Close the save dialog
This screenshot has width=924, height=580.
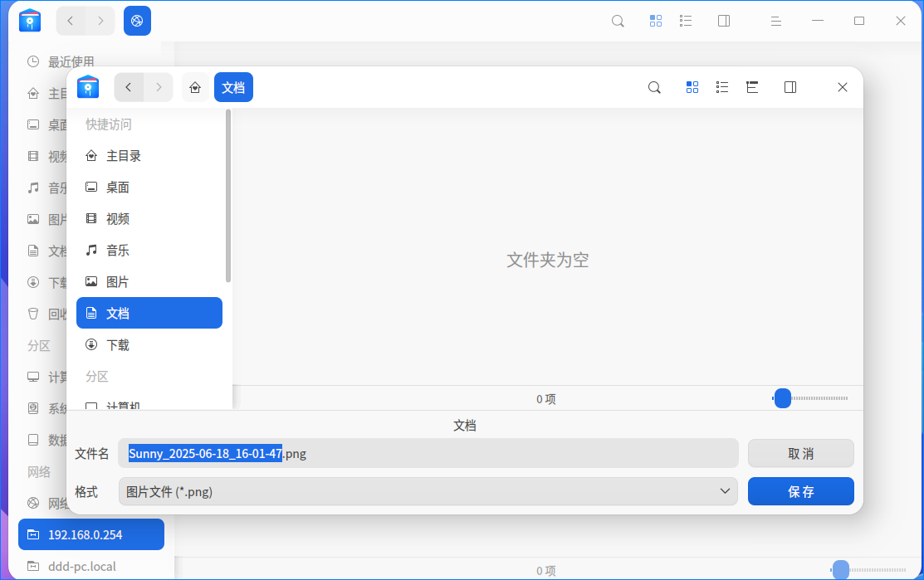[x=842, y=88]
